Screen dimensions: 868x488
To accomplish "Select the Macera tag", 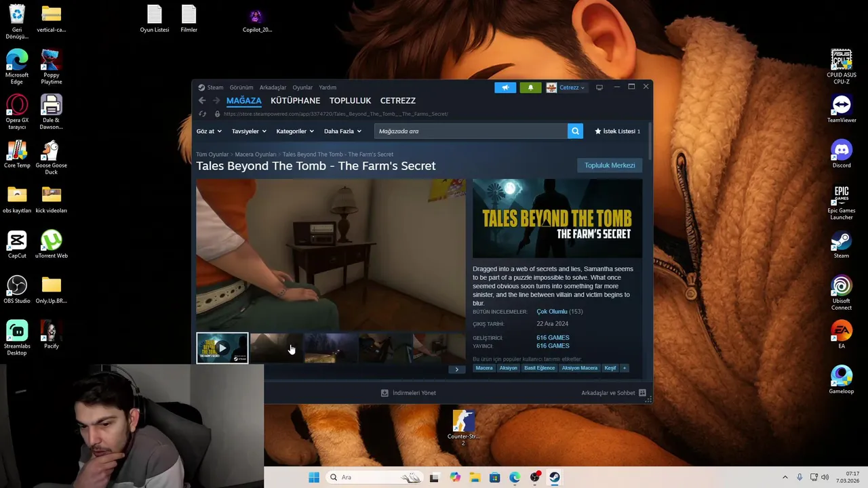I will click(x=484, y=368).
